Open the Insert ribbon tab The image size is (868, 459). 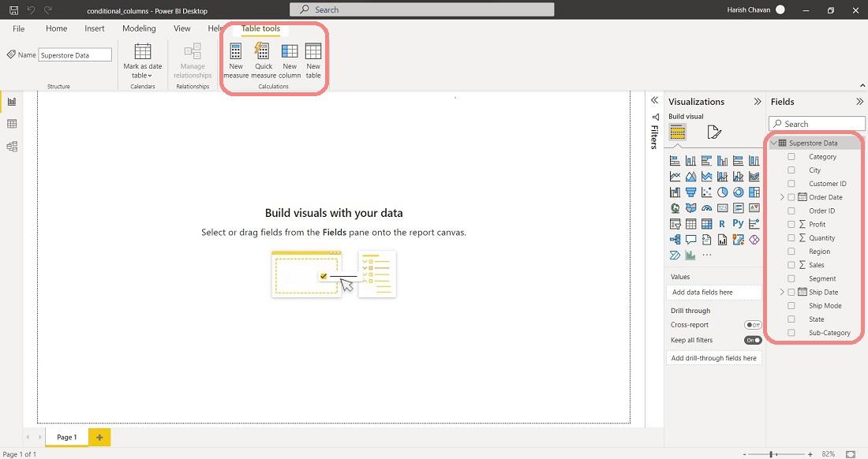click(x=95, y=28)
